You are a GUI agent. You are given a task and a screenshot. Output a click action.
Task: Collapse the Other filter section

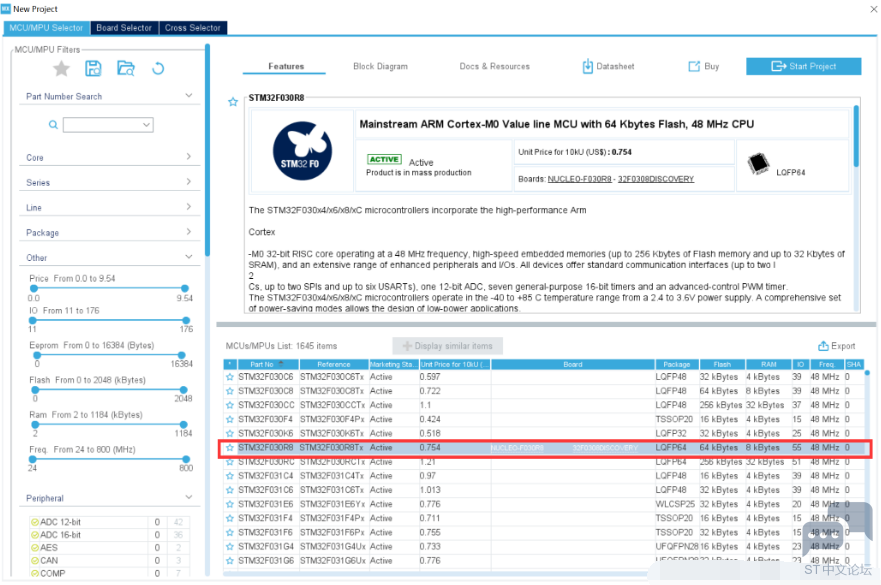[x=189, y=257]
